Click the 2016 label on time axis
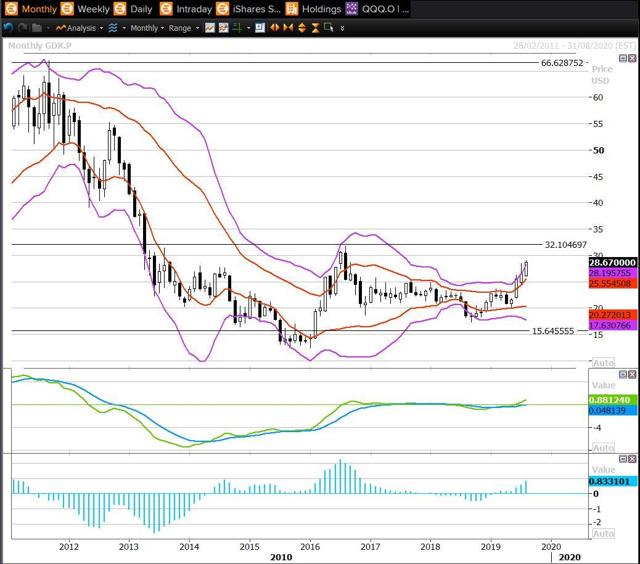The height and width of the screenshot is (564, 640). 310,546
